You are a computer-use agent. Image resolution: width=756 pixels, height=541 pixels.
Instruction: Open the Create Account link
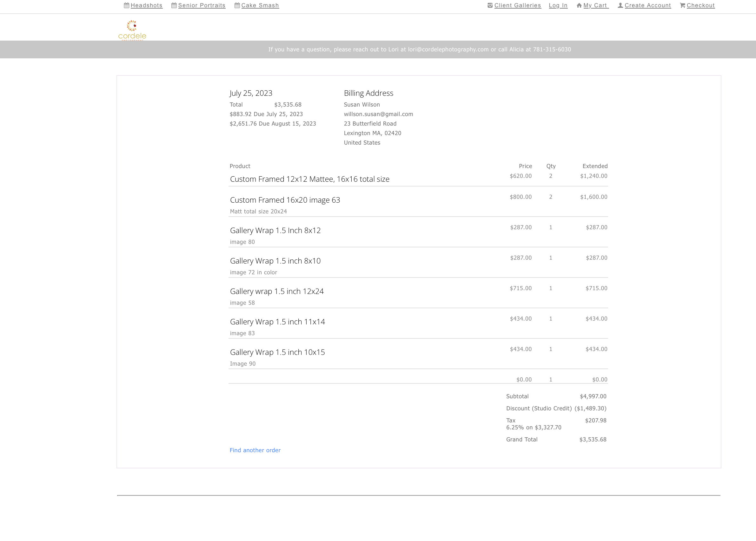(648, 5)
